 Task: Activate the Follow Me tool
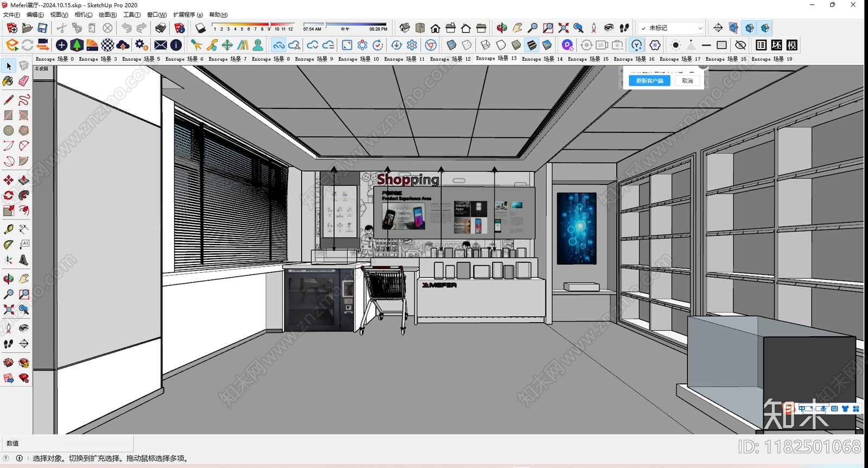(24, 195)
